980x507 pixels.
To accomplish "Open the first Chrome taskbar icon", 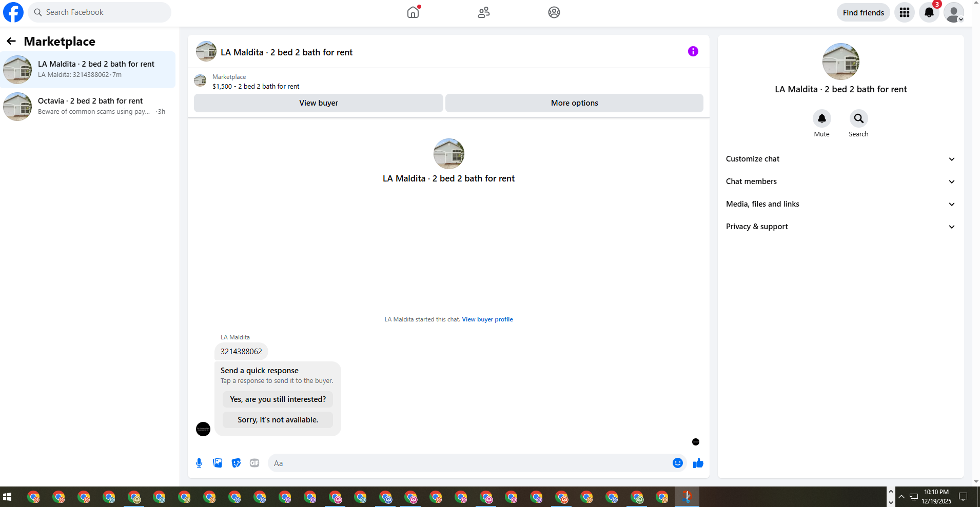I will [x=34, y=497].
